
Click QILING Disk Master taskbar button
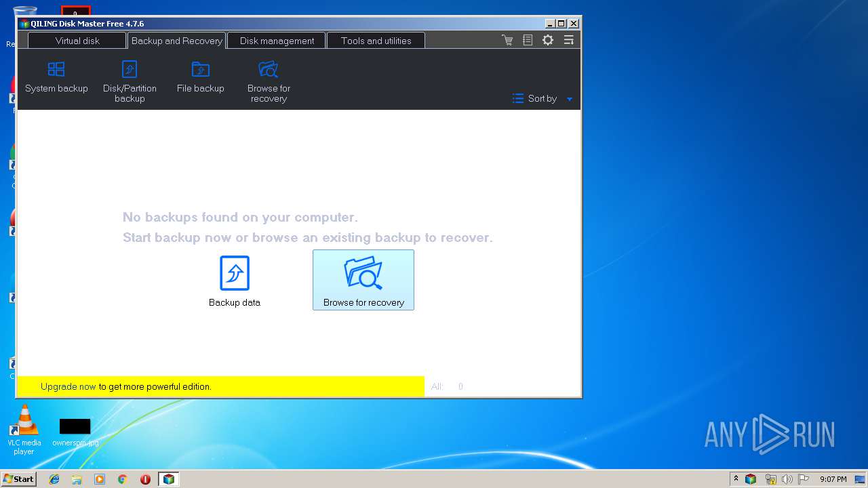coord(168,479)
